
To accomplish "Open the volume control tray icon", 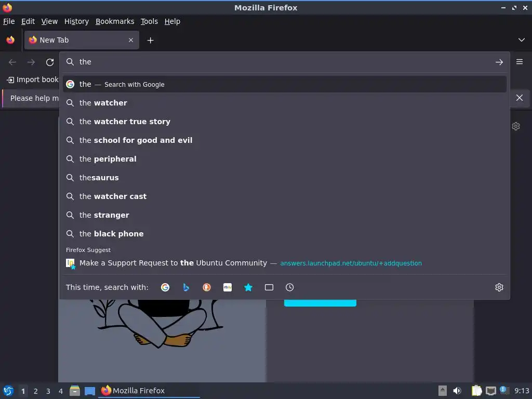I will coord(457,391).
